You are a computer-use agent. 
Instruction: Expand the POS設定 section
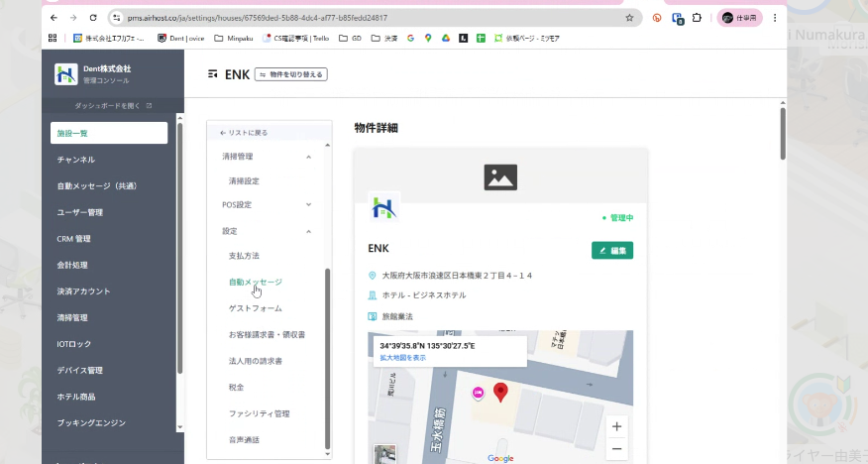(x=308, y=205)
